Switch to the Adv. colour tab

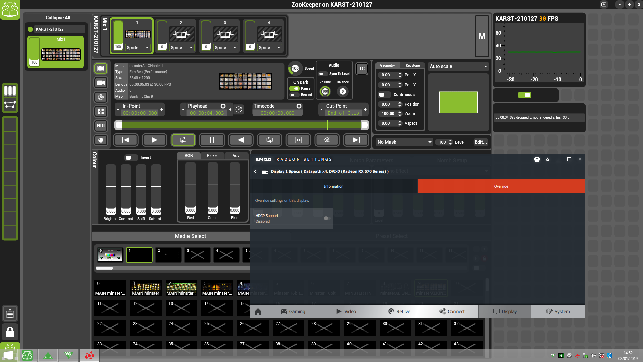[236, 156]
